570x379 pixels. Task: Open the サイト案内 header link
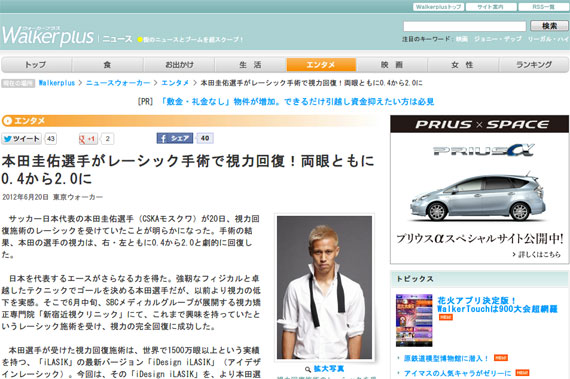491,7
